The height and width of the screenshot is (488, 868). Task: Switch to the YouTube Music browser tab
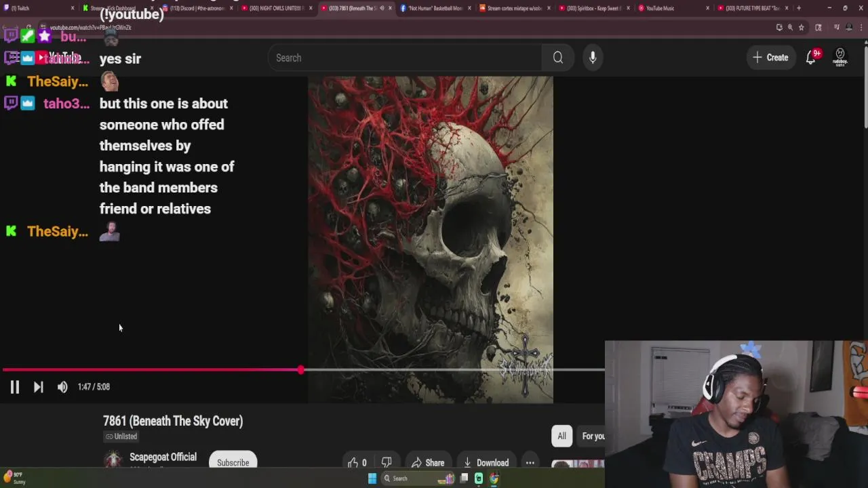tap(673, 8)
